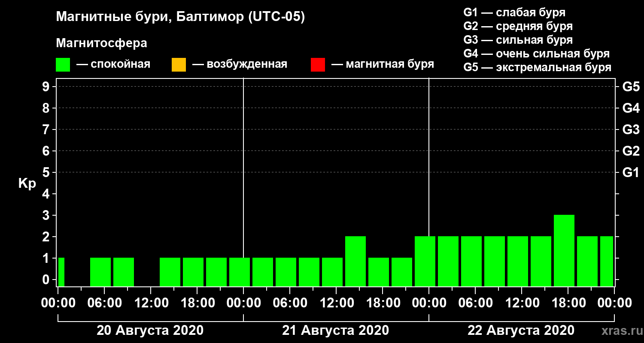Click the green 'спокойная' legend swatch
This screenshot has height=343, width=644.
point(63,65)
